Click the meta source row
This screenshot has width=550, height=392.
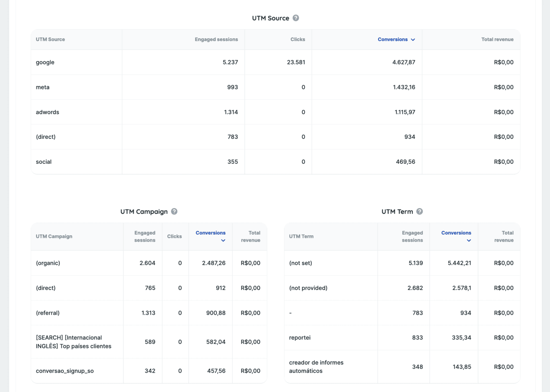[43, 87]
